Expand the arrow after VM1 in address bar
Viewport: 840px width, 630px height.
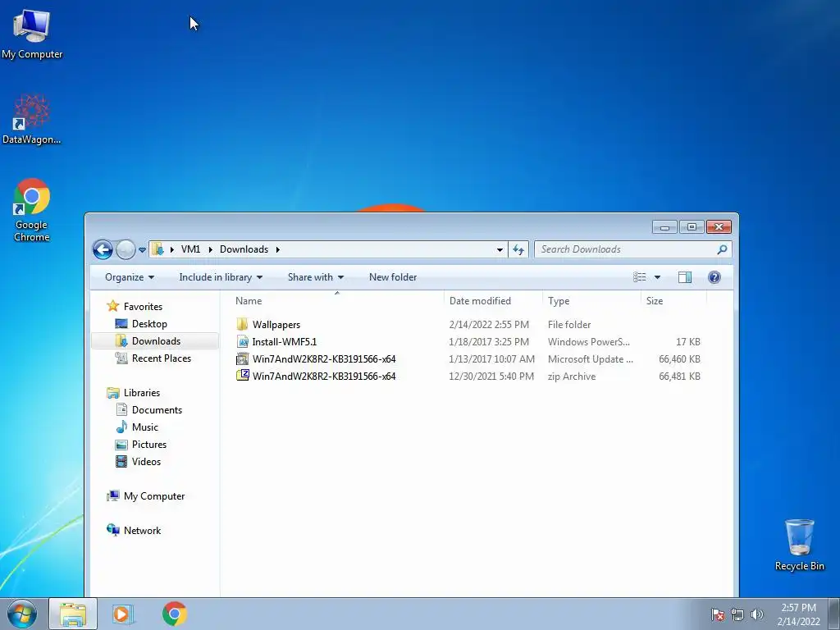click(x=210, y=249)
